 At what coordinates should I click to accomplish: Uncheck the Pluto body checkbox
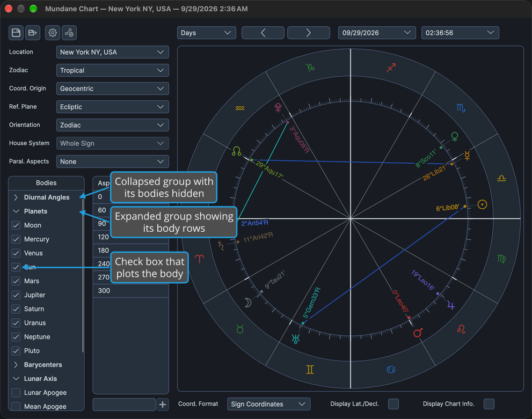pos(16,350)
